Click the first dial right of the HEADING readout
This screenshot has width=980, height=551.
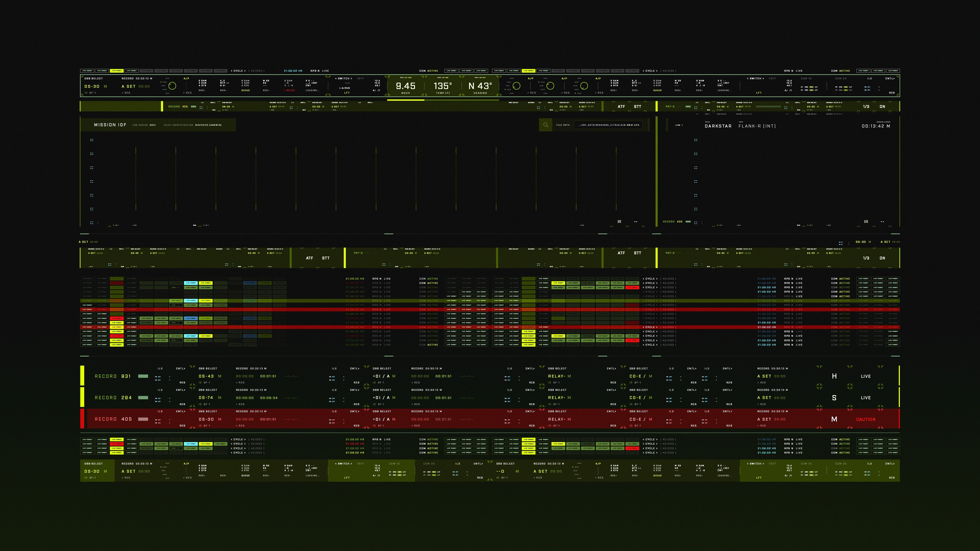coord(516,86)
